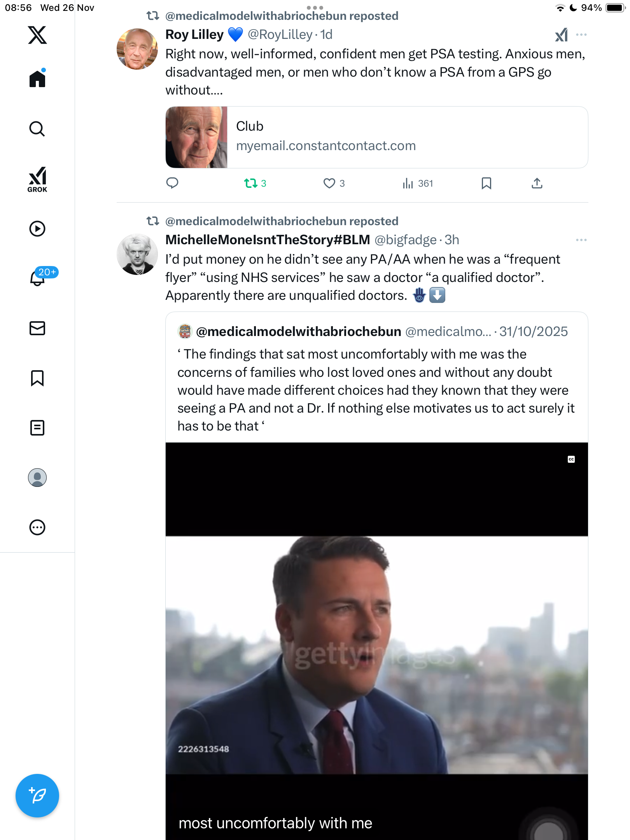Compose a new post
The height and width of the screenshot is (840, 630).
37,796
